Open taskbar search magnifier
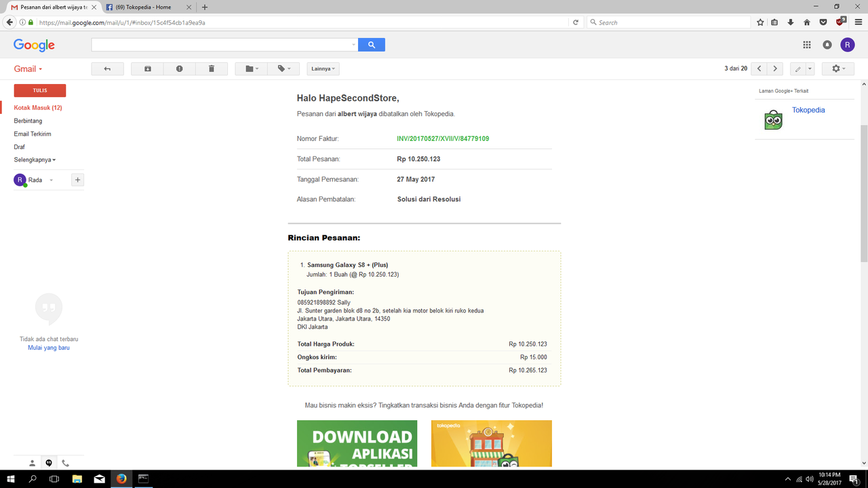The height and width of the screenshot is (488, 868). click(x=33, y=479)
